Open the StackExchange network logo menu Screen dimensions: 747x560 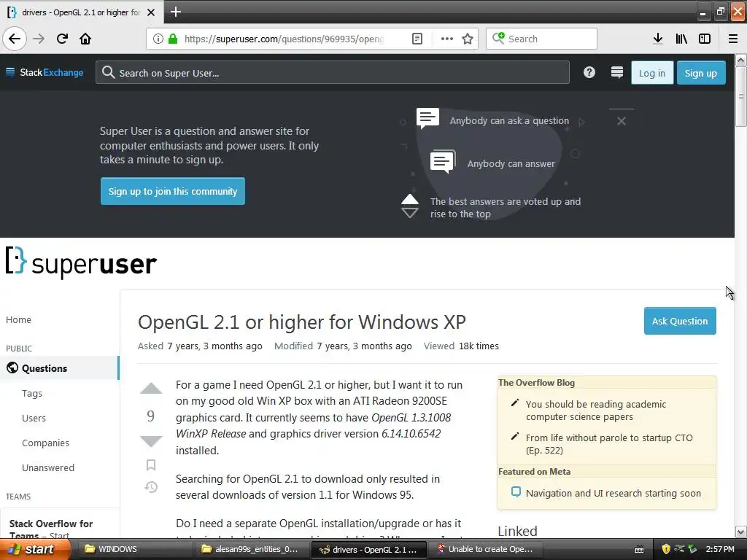click(44, 72)
